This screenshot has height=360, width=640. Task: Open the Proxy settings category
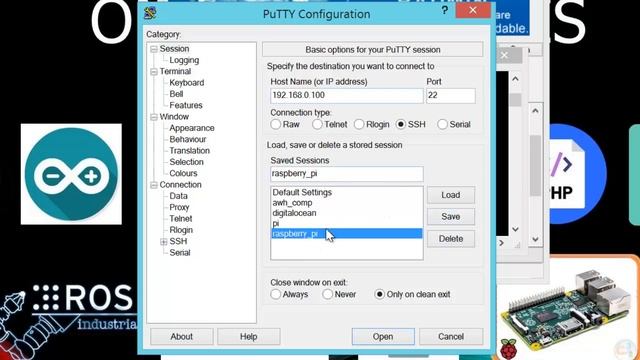[x=179, y=207]
